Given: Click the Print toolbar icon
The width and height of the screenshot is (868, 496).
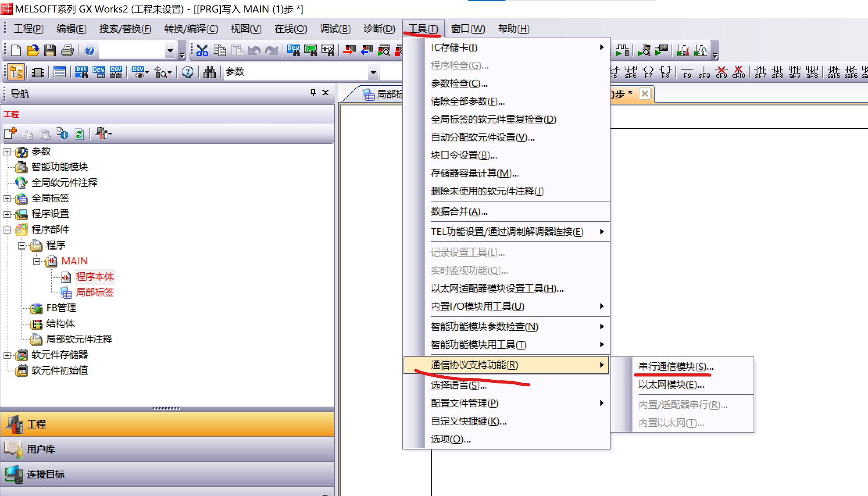Looking at the screenshot, I should point(67,50).
